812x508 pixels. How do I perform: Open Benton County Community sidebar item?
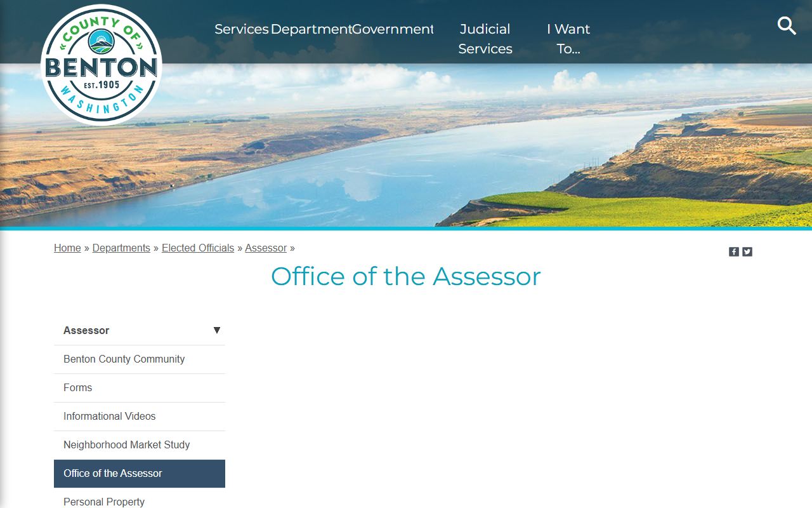[140, 359]
